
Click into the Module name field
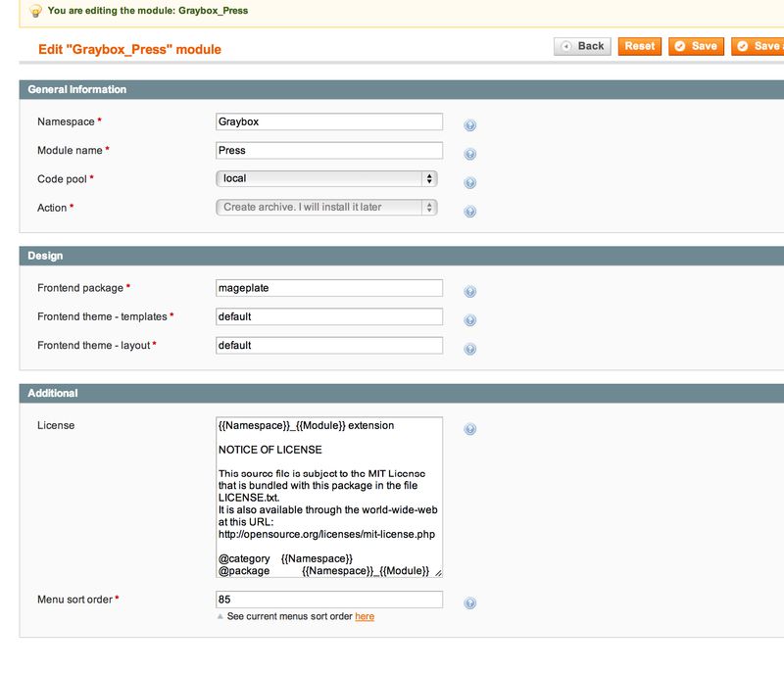[328, 150]
